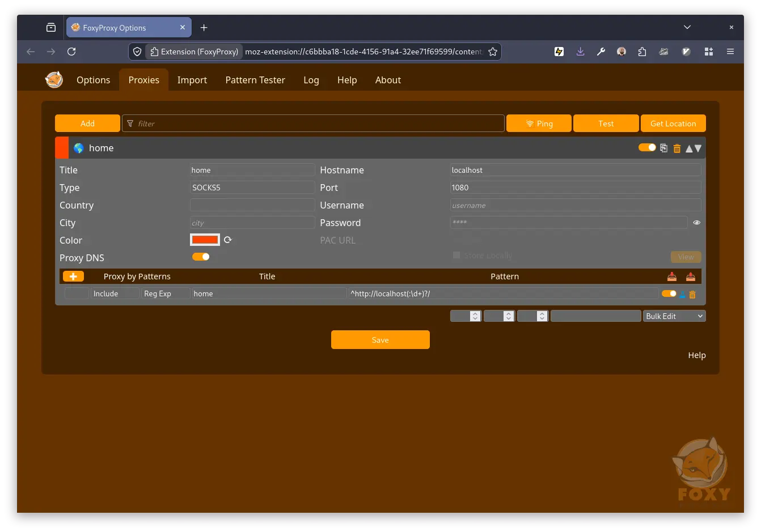
Task: Toggle the home proxy enabled switch
Action: [x=647, y=148]
